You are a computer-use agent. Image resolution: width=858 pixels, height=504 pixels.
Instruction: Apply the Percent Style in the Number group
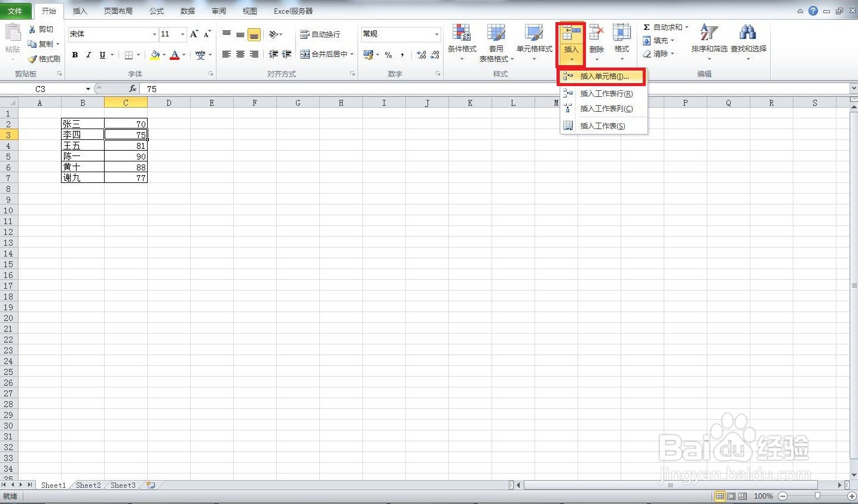(387, 55)
